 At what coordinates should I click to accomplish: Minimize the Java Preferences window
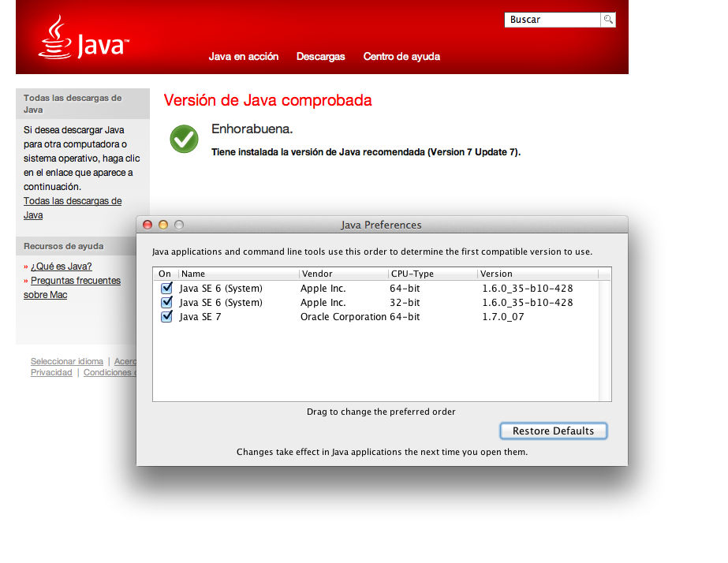point(163,225)
